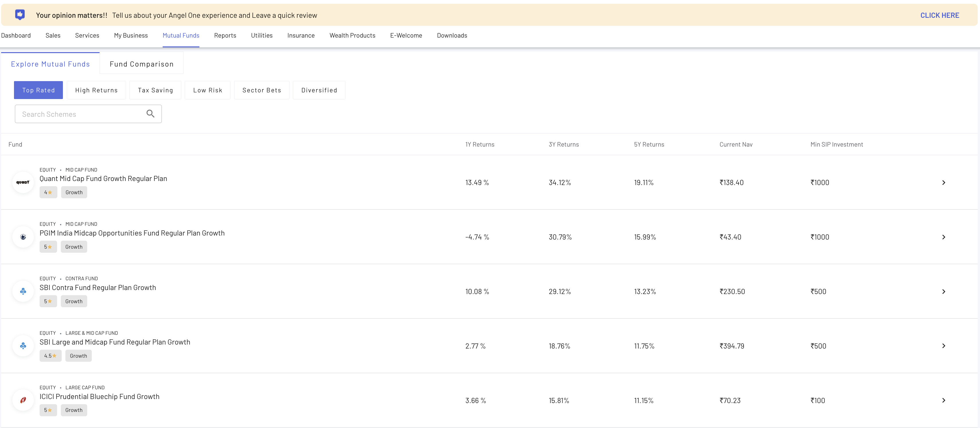Select the Low Risk filter chip
980x428 pixels.
pyautogui.click(x=207, y=90)
